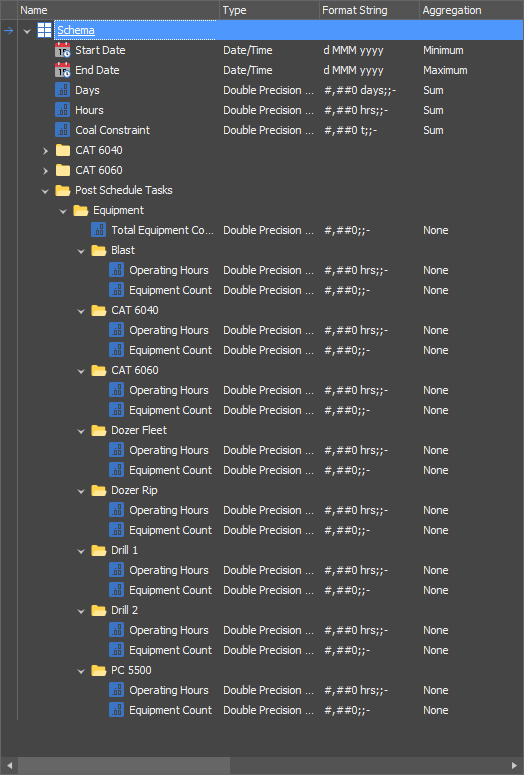Collapse the Post Schedule Tasks folder
524x775 pixels.
[x=45, y=191]
